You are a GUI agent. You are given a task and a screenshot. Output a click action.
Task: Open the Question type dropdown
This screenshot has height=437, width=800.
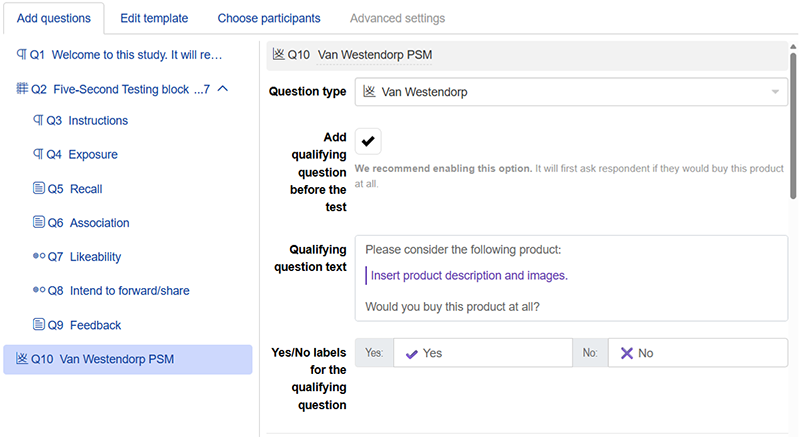571,92
